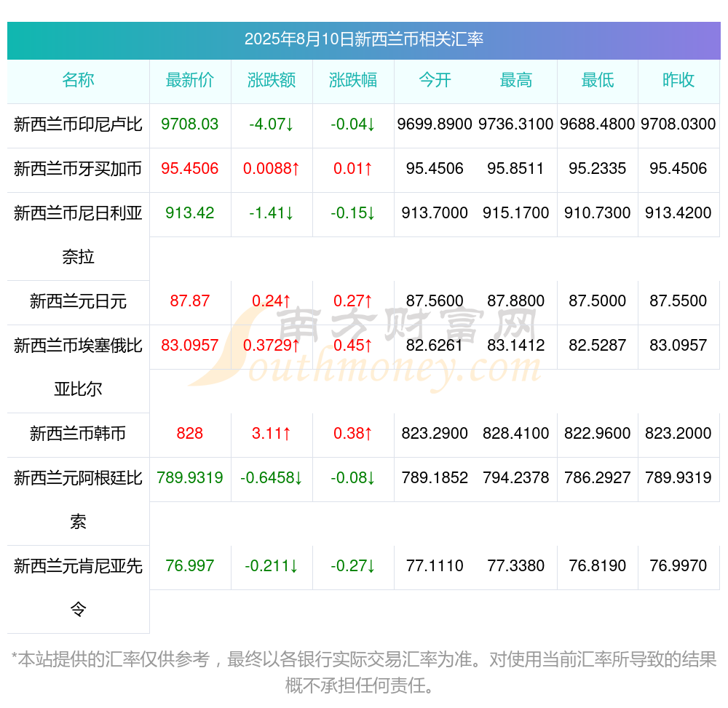Click change amount 0.24↑
The image size is (728, 708).
[272, 301]
